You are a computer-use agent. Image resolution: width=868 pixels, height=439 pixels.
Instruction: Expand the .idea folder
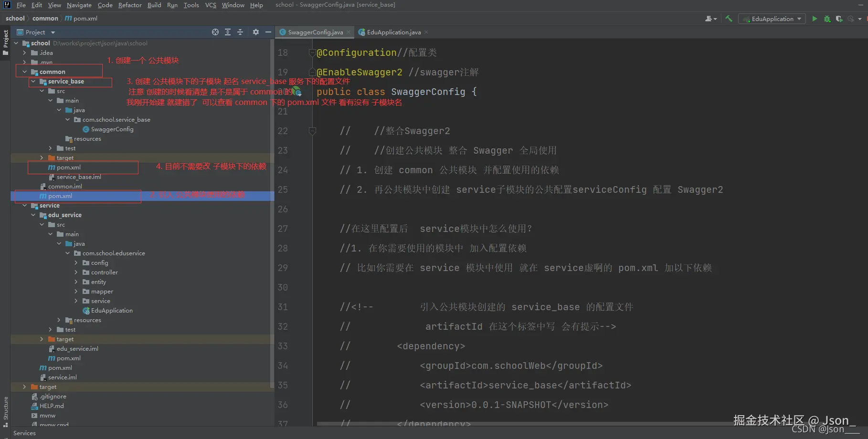pyautogui.click(x=24, y=53)
